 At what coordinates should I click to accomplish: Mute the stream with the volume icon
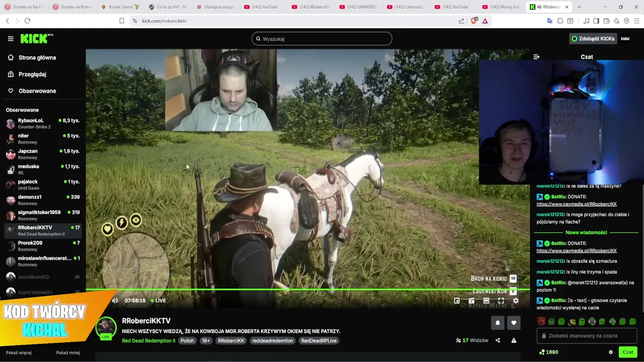pyautogui.click(x=115, y=301)
